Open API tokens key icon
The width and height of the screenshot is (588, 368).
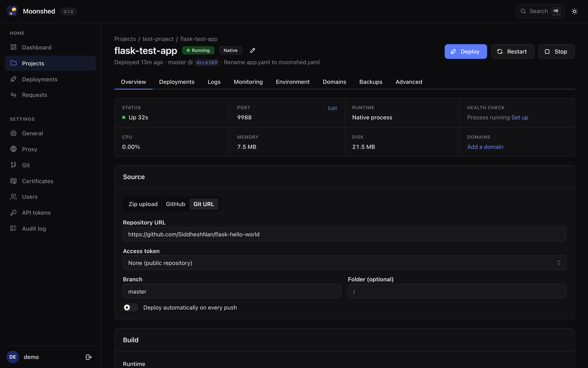(13, 212)
